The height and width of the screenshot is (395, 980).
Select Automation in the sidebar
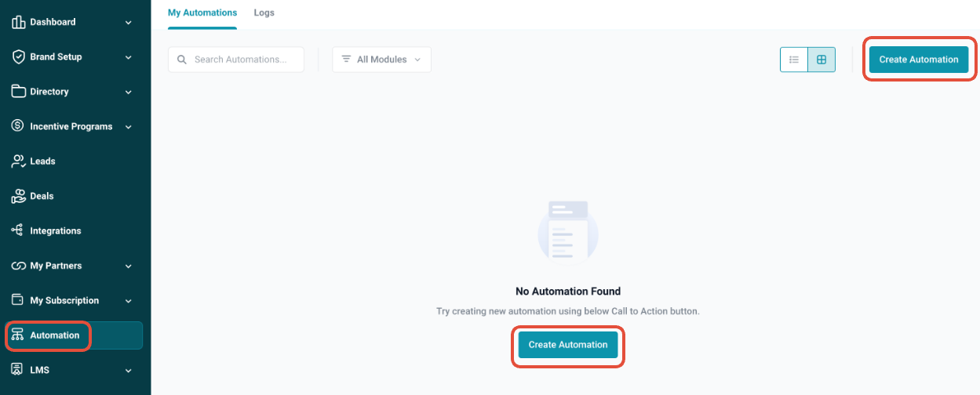[x=54, y=335]
